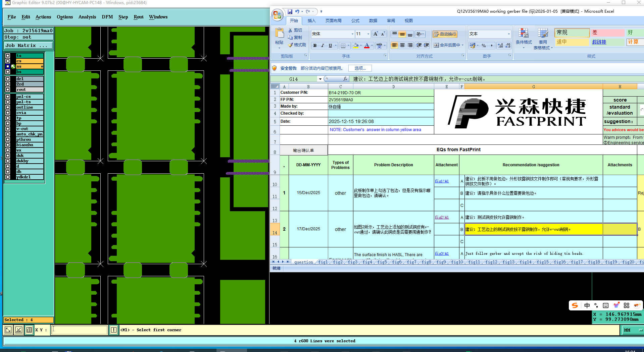Click the Copy (复制) icon in Excel
Viewport: 644px width, 352px height.
[290, 38]
